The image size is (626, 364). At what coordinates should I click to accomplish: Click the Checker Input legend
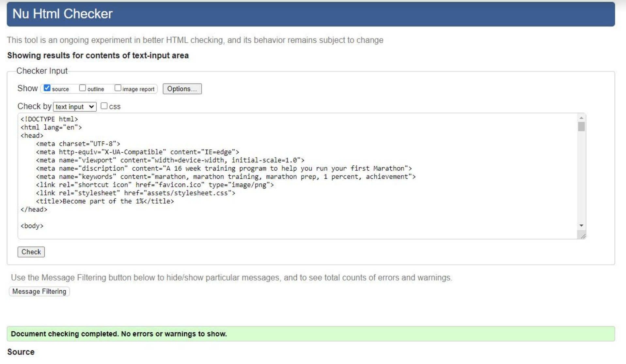point(42,71)
